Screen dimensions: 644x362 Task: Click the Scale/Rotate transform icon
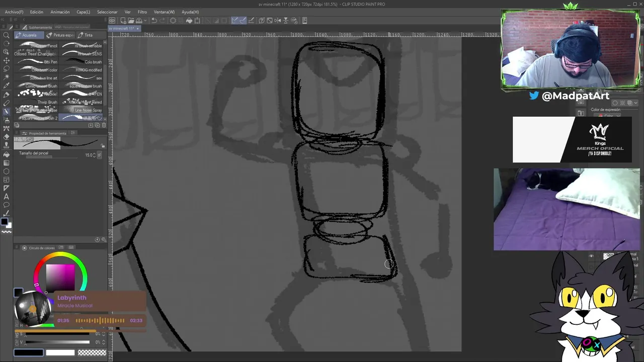[197, 21]
